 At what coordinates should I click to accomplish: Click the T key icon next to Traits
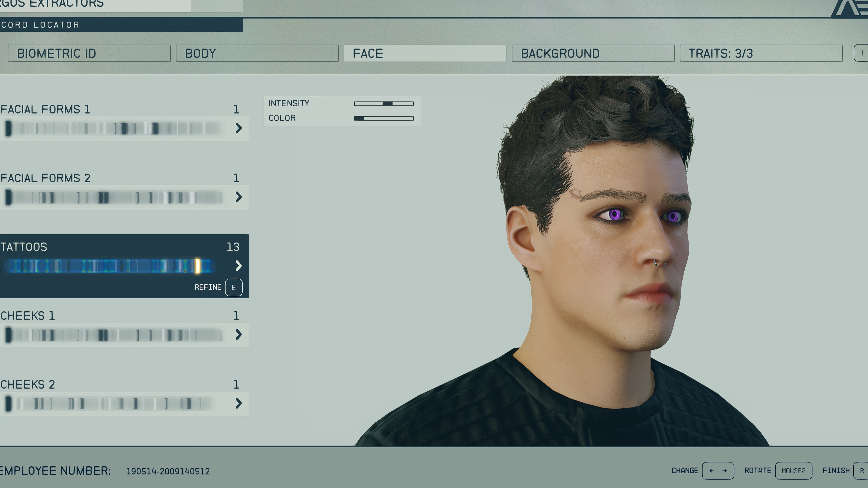862,53
